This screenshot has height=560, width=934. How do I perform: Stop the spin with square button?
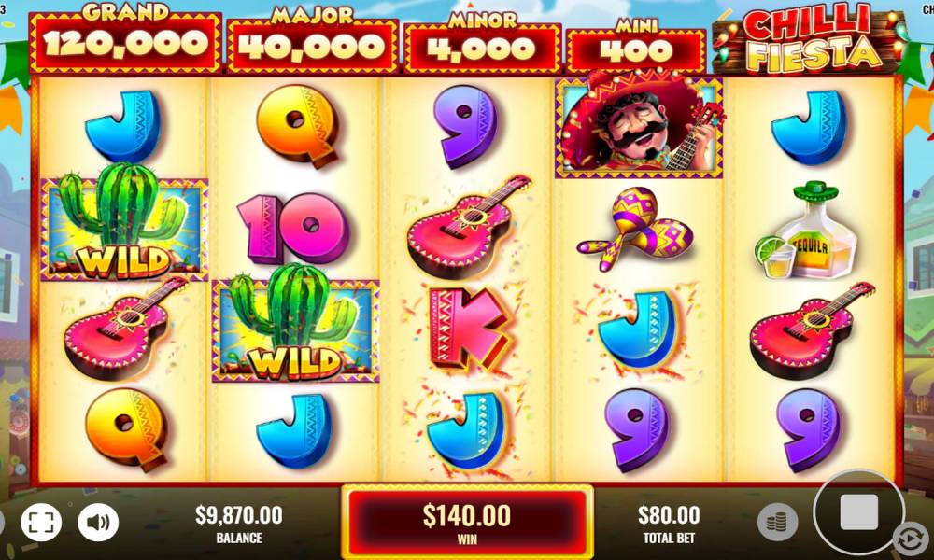pyautogui.click(x=858, y=511)
